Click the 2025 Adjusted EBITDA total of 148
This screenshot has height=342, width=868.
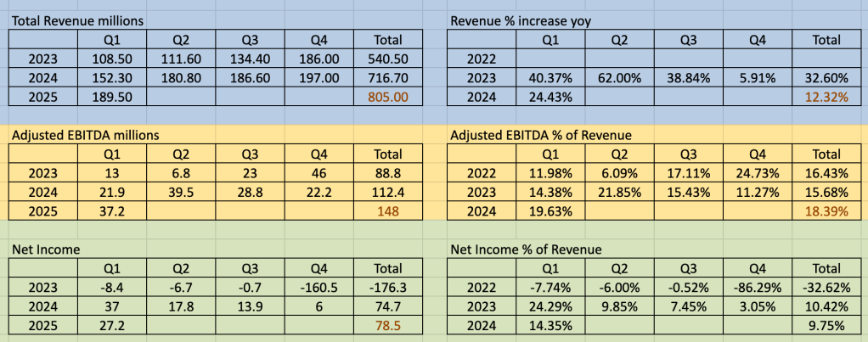point(388,211)
